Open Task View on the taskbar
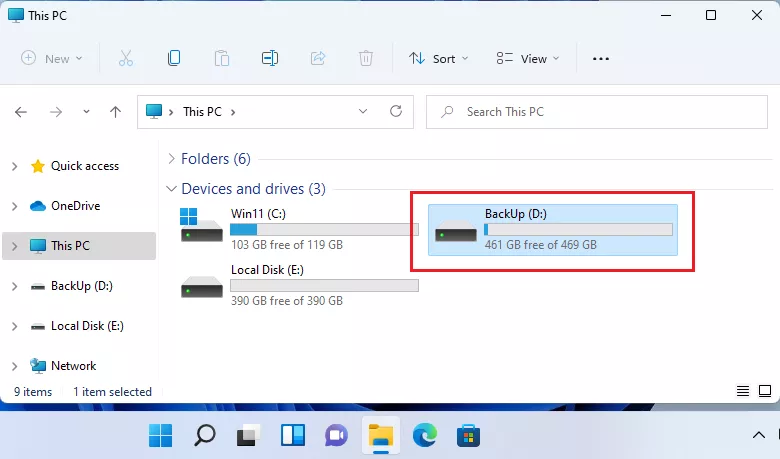The image size is (780, 459). pos(248,436)
